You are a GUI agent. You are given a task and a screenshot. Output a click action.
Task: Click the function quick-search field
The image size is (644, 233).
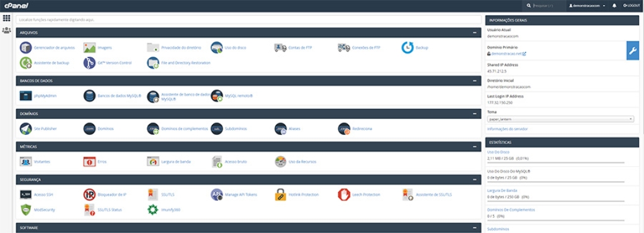(x=248, y=20)
